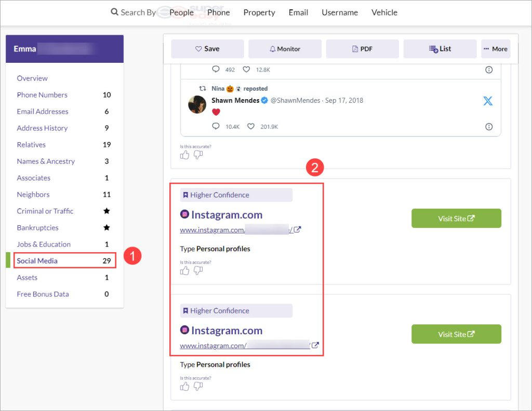This screenshot has width=532, height=411.
Task: Export report as PDF
Action: pos(362,49)
